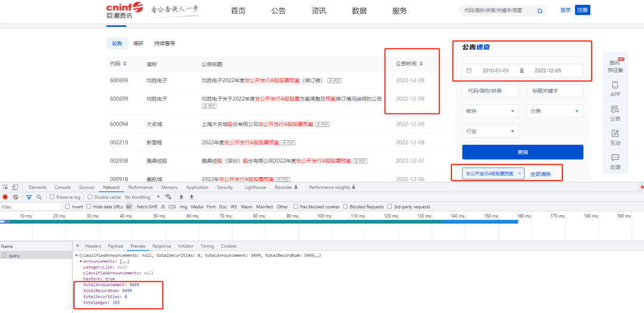Remove the 非公开发行A股股票预案 filter tag
The image size is (644, 313).
pyautogui.click(x=519, y=173)
